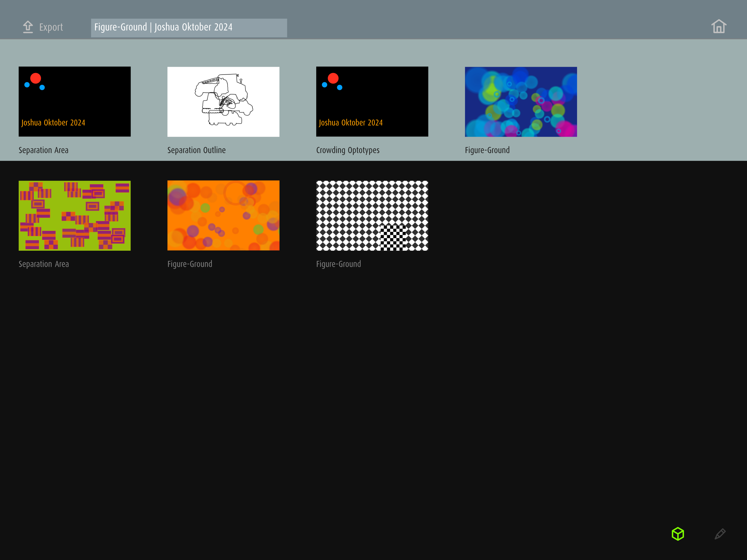
Task: Edit the Figure-Ground Joshua Oktober 2024 title field
Action: (x=189, y=28)
